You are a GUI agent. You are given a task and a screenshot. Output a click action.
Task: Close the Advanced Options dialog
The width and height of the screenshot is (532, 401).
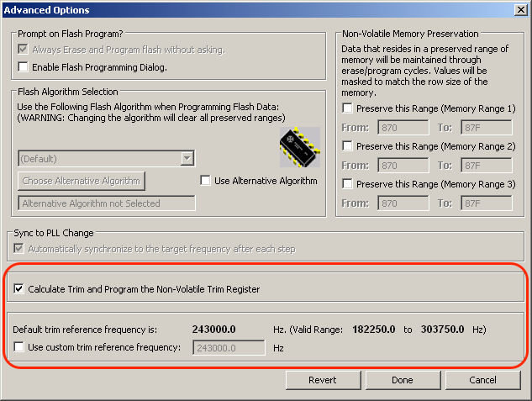[x=520, y=10]
